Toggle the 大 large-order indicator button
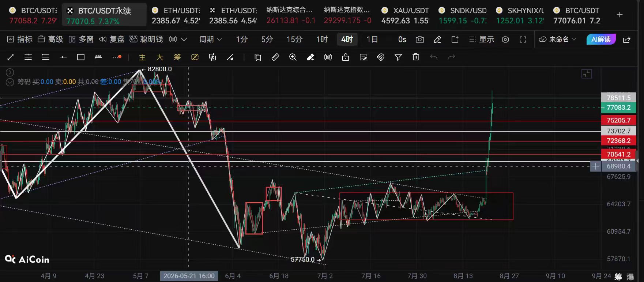 pyautogui.click(x=160, y=57)
